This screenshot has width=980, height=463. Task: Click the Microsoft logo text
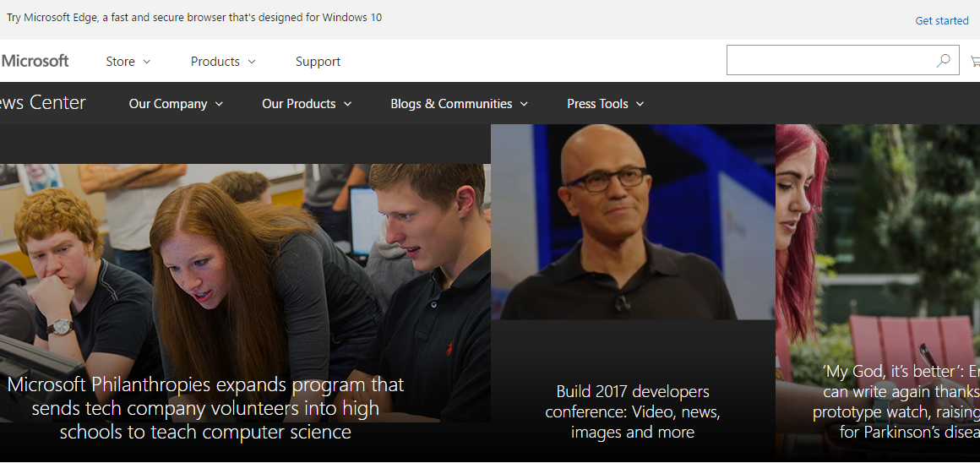click(35, 61)
